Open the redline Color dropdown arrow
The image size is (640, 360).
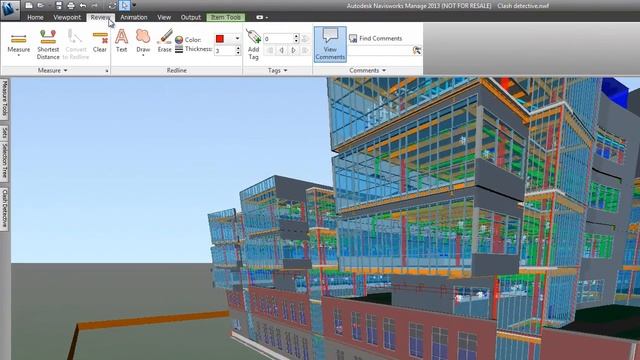tap(237, 39)
